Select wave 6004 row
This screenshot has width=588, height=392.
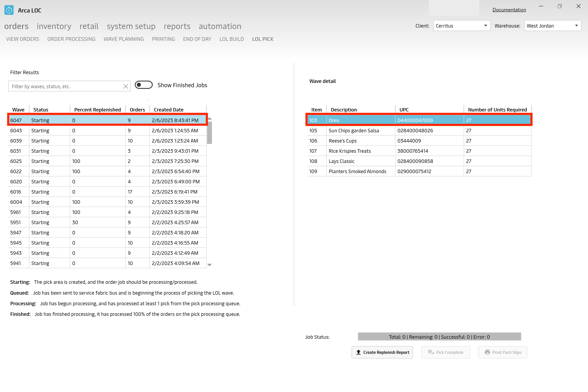tap(107, 202)
